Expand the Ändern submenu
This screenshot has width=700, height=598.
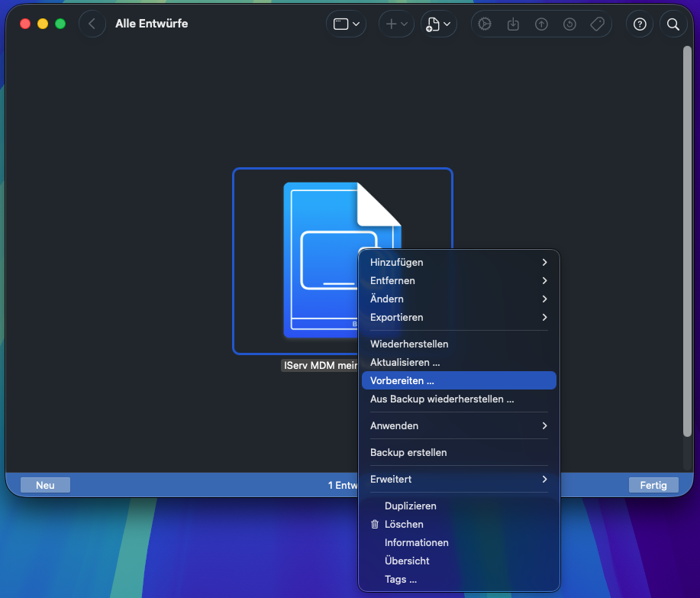coord(459,299)
